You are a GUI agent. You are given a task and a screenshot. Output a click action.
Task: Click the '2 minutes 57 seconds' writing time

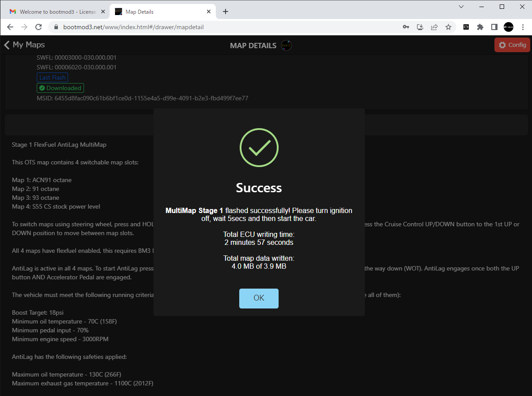point(259,242)
